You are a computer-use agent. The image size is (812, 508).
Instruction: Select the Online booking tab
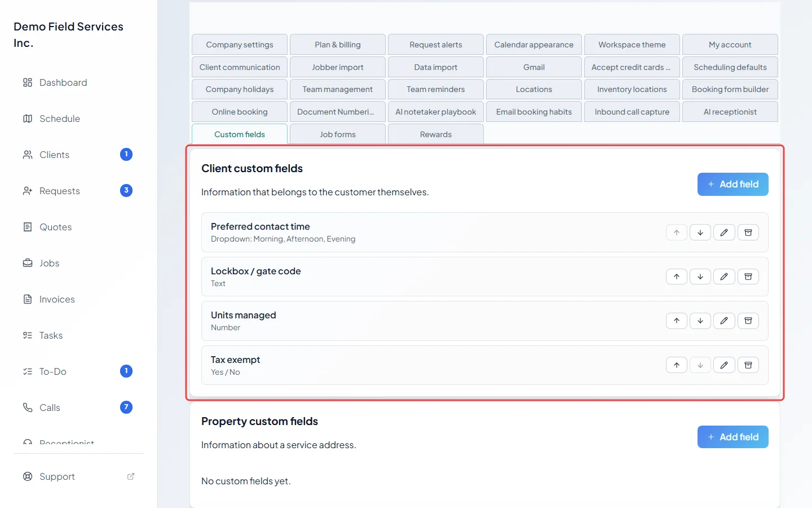coord(240,112)
